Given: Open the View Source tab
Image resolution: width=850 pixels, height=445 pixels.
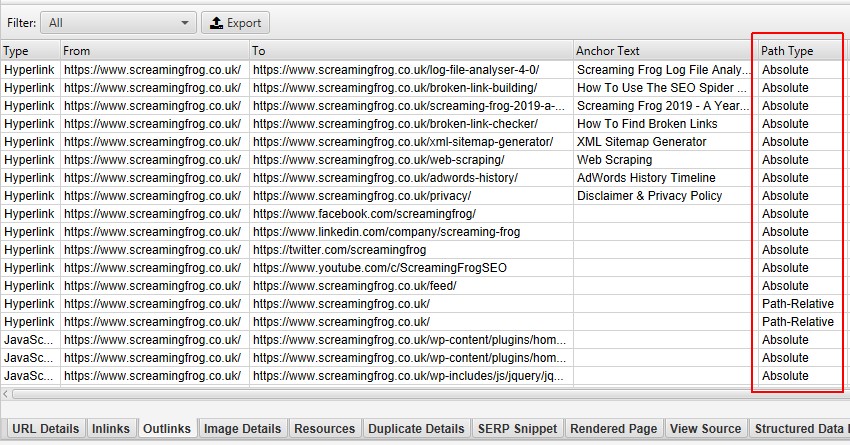Looking at the screenshot, I should [x=706, y=429].
